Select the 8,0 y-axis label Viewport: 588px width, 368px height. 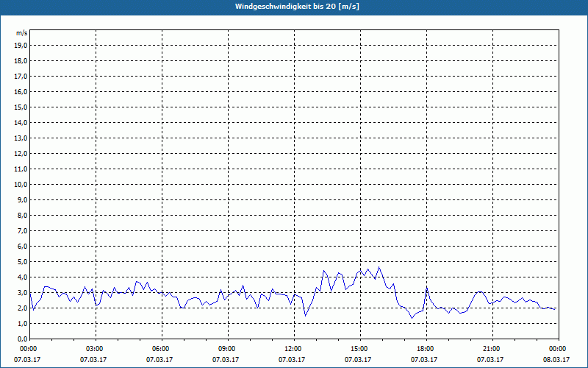click(22, 215)
